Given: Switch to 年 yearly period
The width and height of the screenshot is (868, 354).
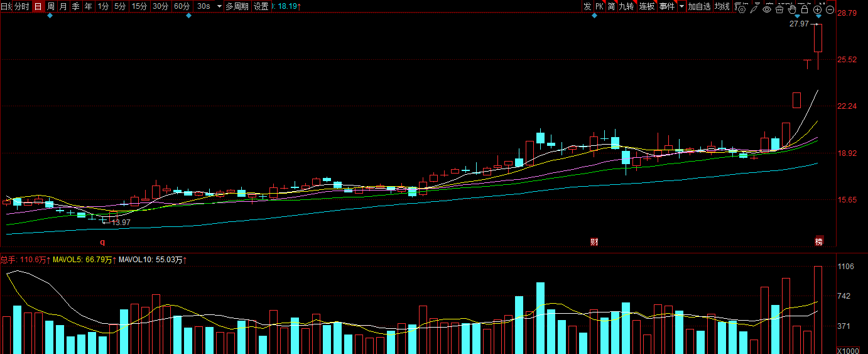Looking at the screenshot, I should (x=89, y=6).
